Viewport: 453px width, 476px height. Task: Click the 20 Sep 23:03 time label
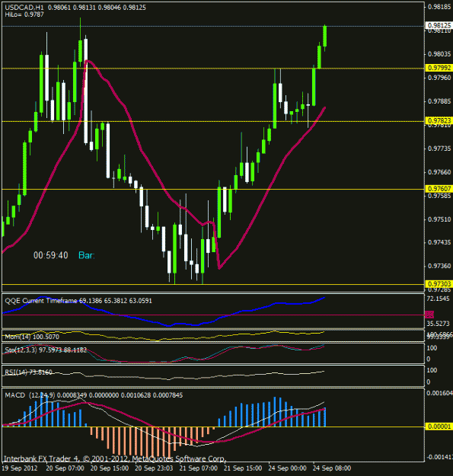154,468
